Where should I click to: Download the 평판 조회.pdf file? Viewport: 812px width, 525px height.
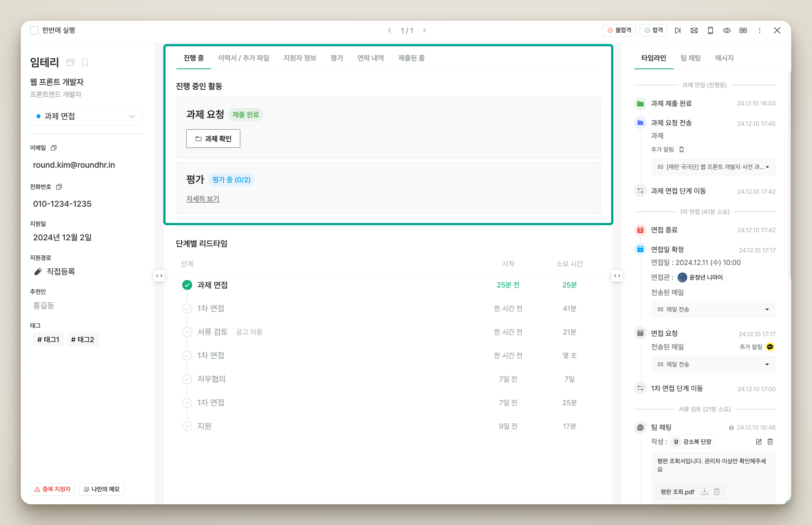pos(704,492)
